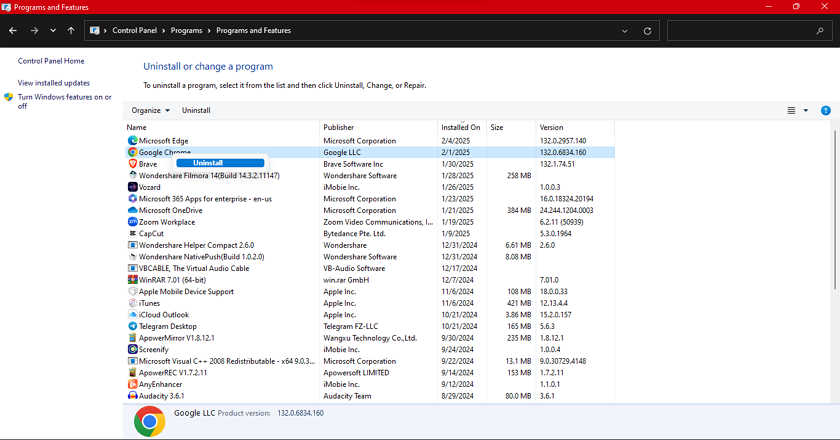Open the recent locations dropdown arrow
Image resolution: width=840 pixels, height=440 pixels.
pyautogui.click(x=53, y=31)
